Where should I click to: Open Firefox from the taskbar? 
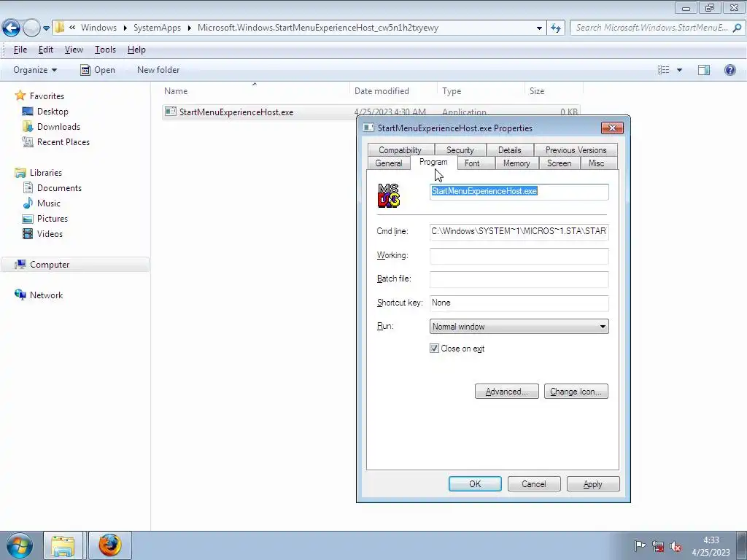pyautogui.click(x=109, y=545)
